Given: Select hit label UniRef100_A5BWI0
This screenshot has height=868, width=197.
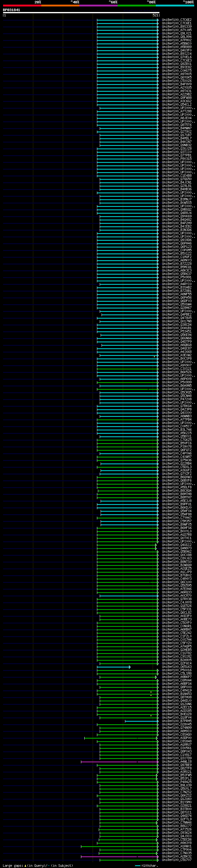Looking at the screenshot, I should tap(176, 43).
